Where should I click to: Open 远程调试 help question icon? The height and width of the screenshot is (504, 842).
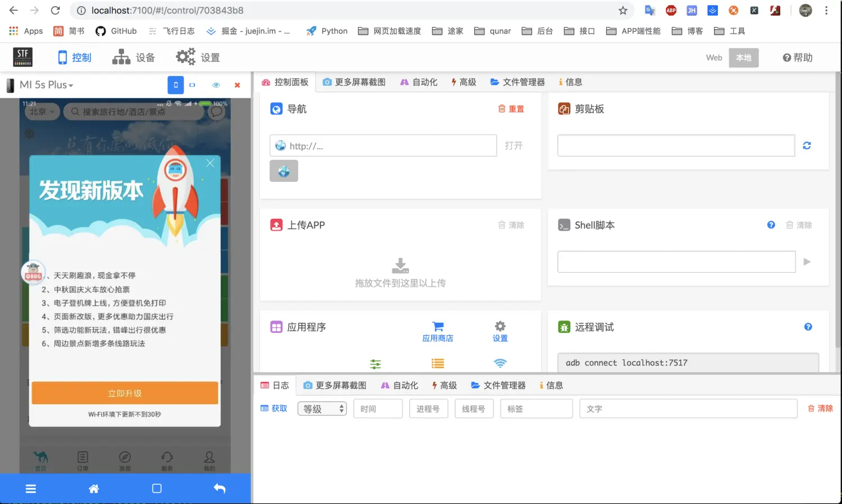tap(808, 327)
